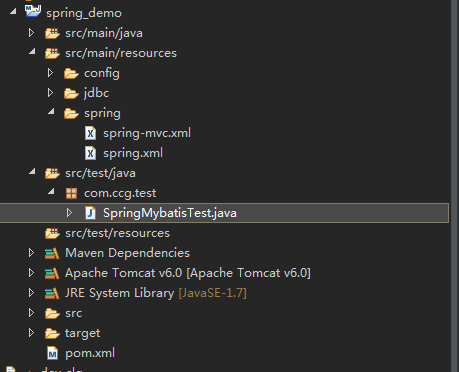Expand the SpringMybatisTest.java node
Viewport: 459px width, 372px height.
pos(69,213)
